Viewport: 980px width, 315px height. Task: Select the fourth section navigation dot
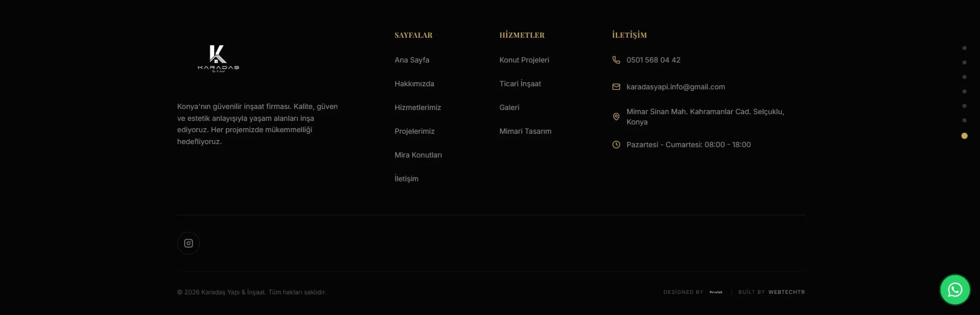964,91
